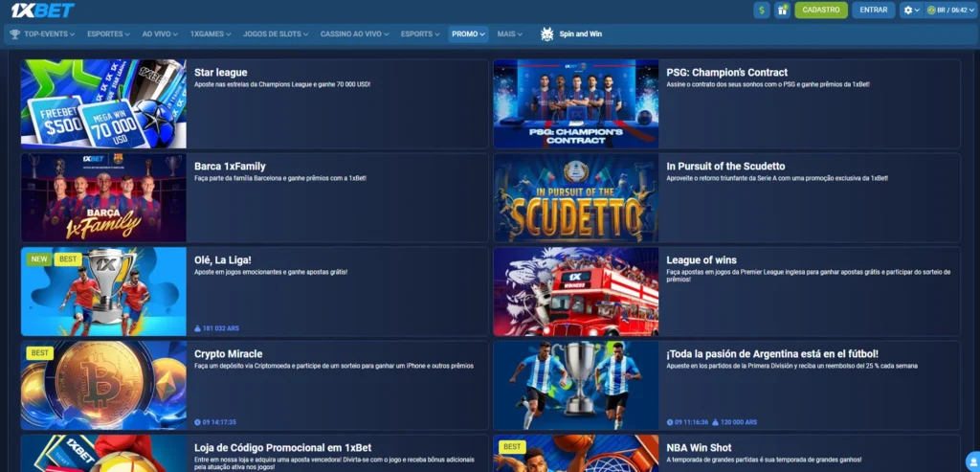The height and width of the screenshot is (472, 980).
Task: Open the dollar sign payments icon
Action: point(762,11)
